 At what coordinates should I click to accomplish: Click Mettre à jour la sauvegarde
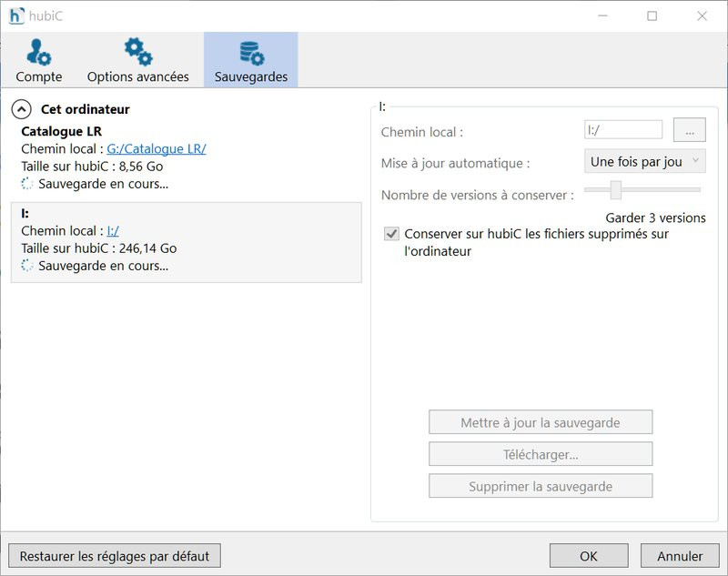(x=541, y=422)
